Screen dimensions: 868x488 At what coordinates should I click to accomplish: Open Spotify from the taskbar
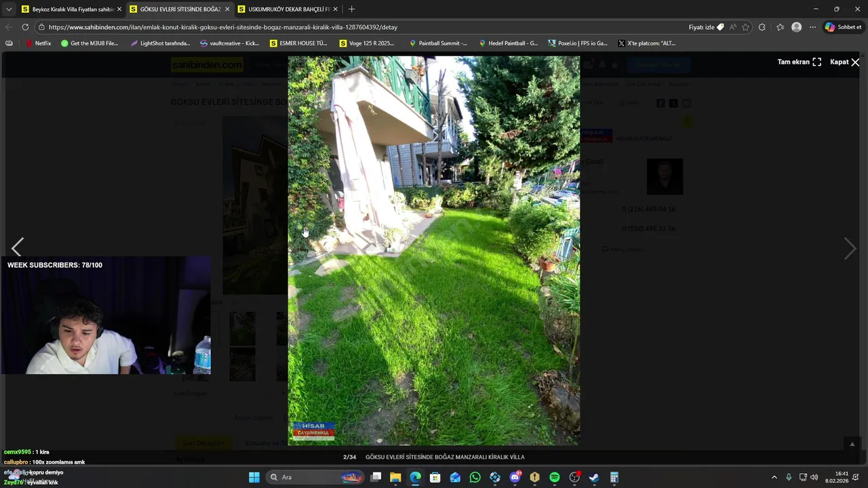point(555,477)
